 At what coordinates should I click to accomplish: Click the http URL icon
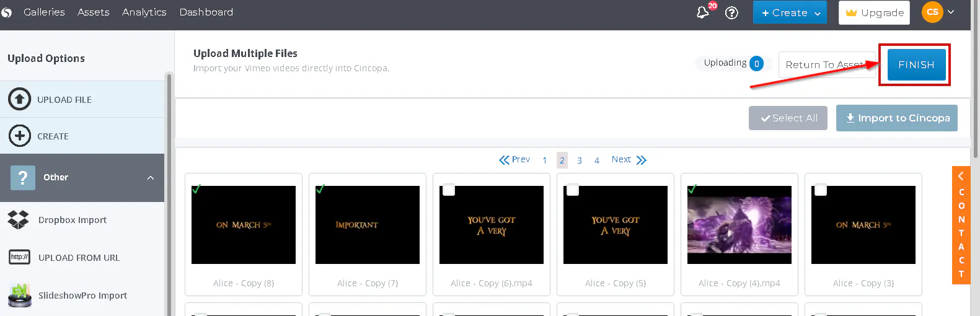point(19,257)
